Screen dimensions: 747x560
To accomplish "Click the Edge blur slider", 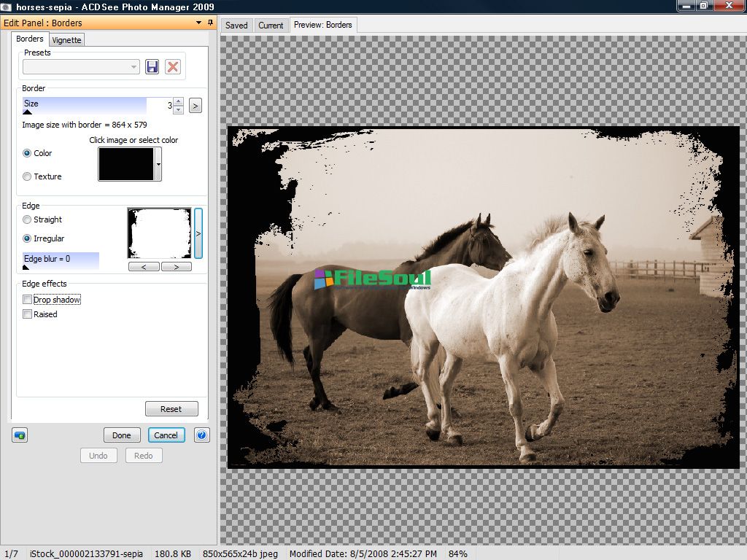I will [61, 260].
